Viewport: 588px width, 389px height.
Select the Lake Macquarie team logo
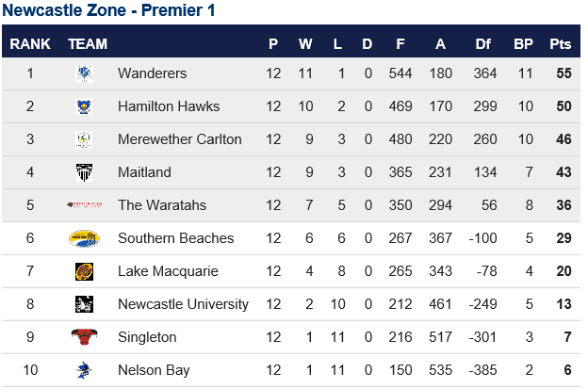click(x=84, y=271)
